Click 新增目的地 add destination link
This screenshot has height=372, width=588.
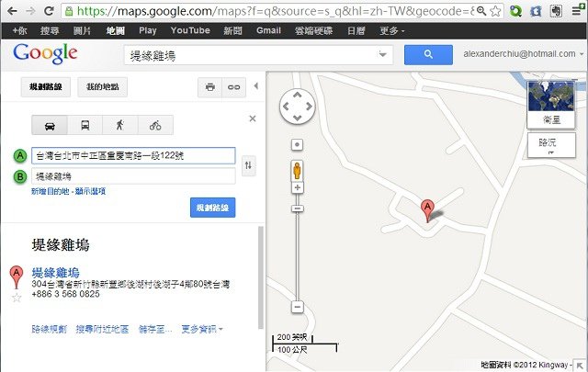pyautogui.click(x=51, y=191)
